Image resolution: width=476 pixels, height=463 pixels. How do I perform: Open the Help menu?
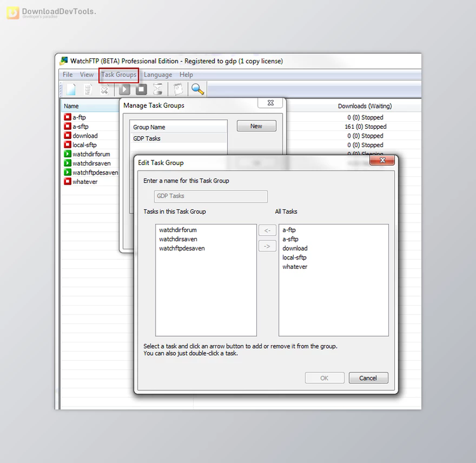point(186,75)
